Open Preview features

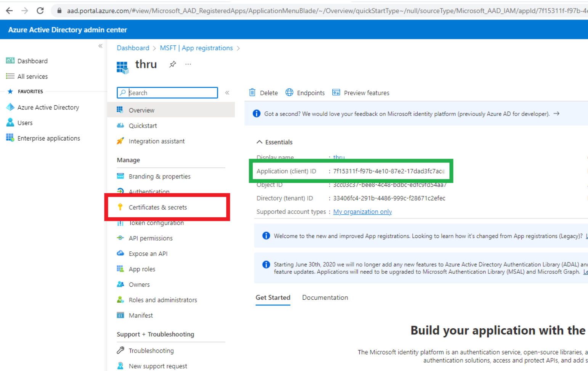pyautogui.click(x=361, y=93)
